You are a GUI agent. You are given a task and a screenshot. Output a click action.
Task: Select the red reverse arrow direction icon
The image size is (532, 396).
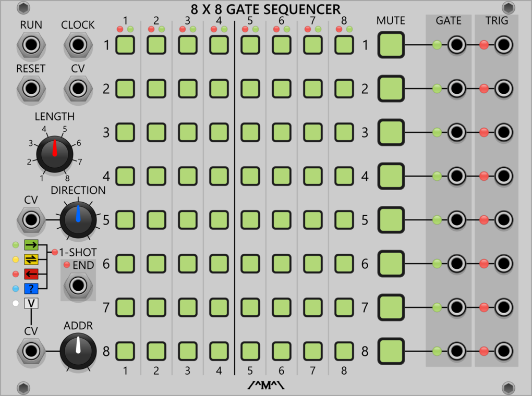(x=31, y=274)
